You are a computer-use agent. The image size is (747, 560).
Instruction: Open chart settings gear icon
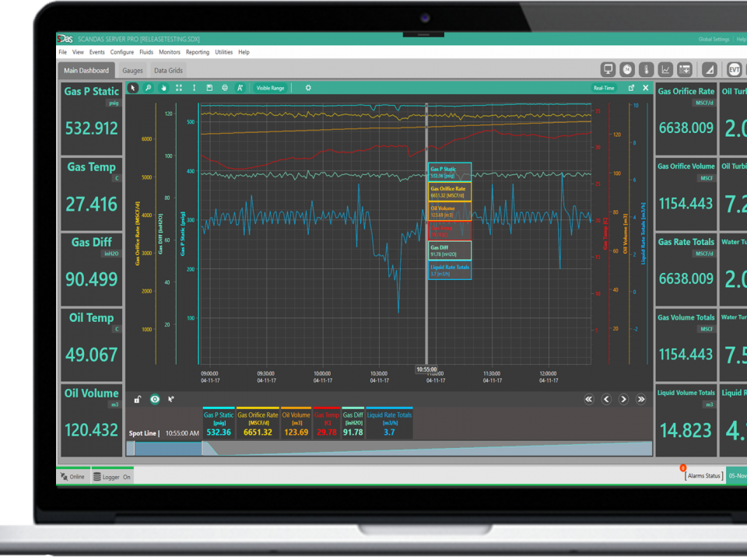pyautogui.click(x=308, y=88)
